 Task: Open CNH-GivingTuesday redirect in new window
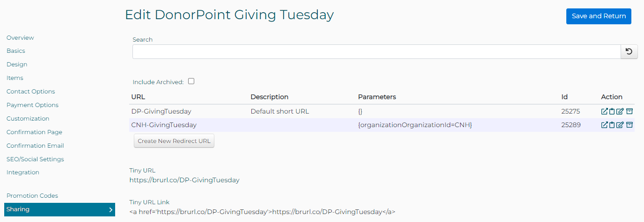pos(605,125)
